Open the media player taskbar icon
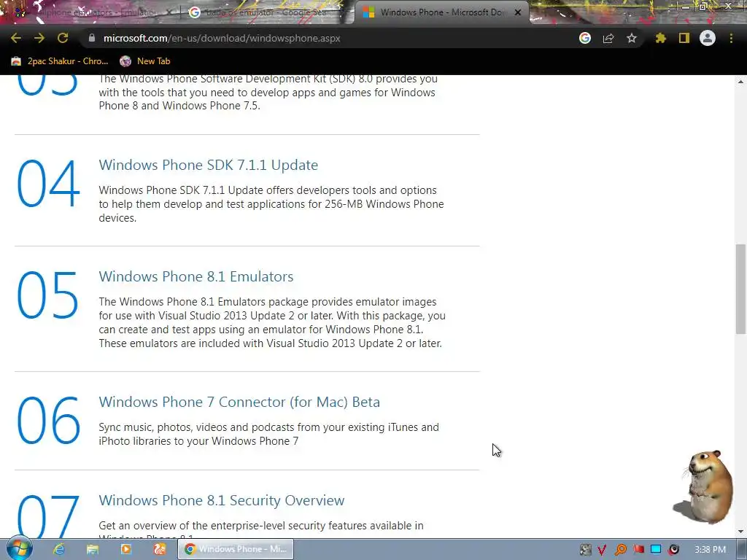 pyautogui.click(x=125, y=549)
